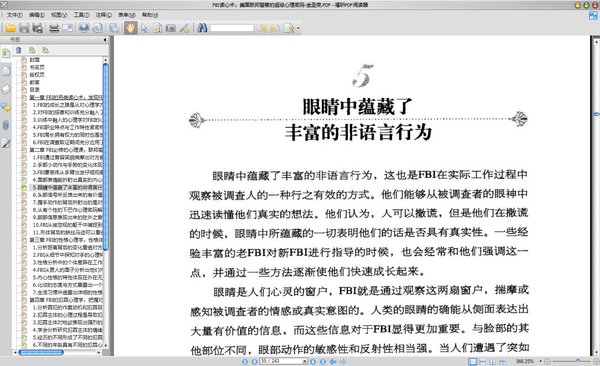Viewport: 600px width, 366px height.
Task: Enable single page view mode
Action: pyautogui.click(x=473, y=362)
